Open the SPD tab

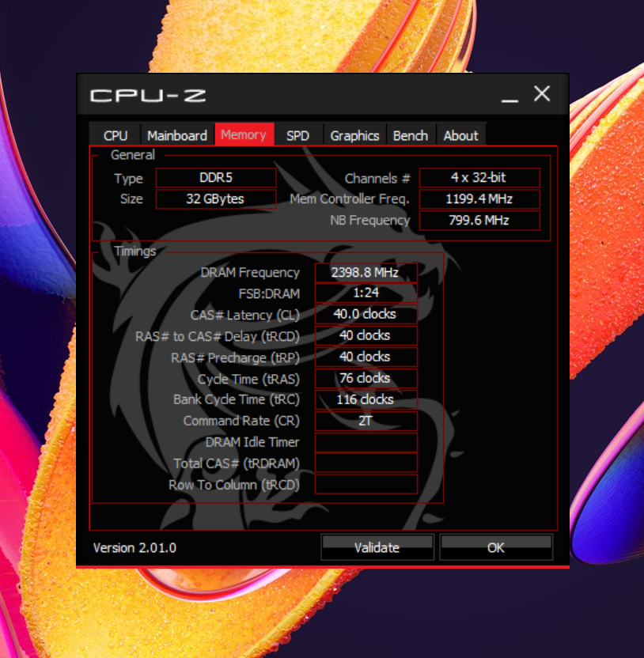click(298, 135)
